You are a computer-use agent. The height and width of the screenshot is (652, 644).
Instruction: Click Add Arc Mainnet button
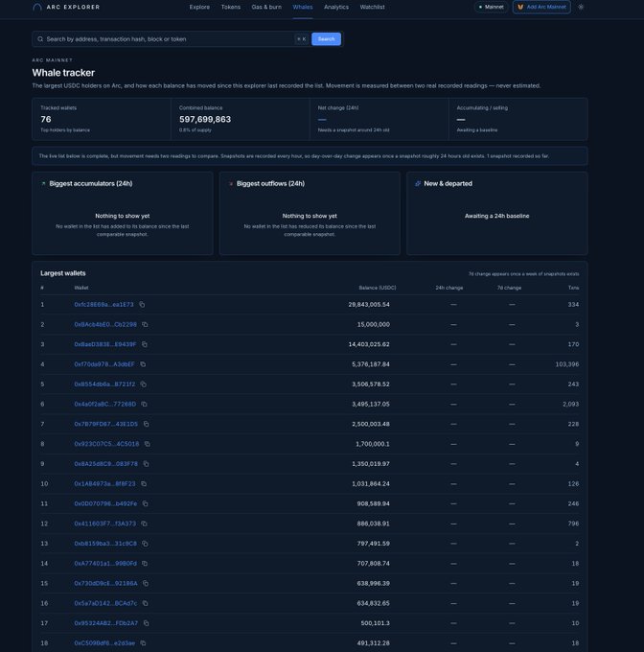pos(541,7)
